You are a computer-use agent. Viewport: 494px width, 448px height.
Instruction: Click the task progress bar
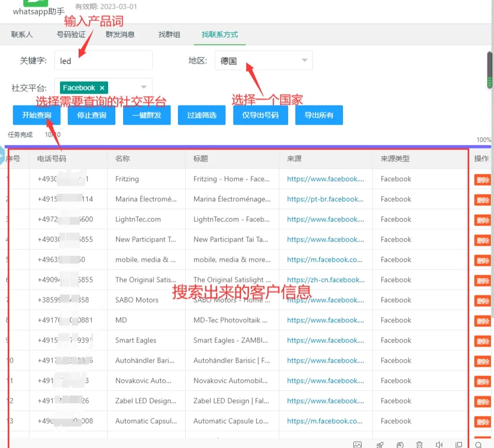248,146
